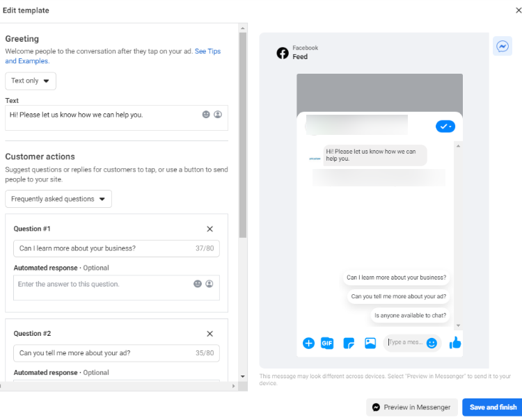Click the Save and finish button

point(493,407)
